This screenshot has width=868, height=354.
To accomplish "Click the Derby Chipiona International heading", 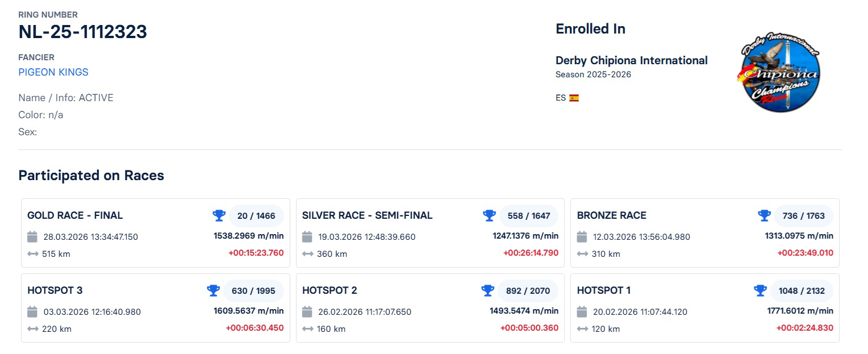I will 632,60.
